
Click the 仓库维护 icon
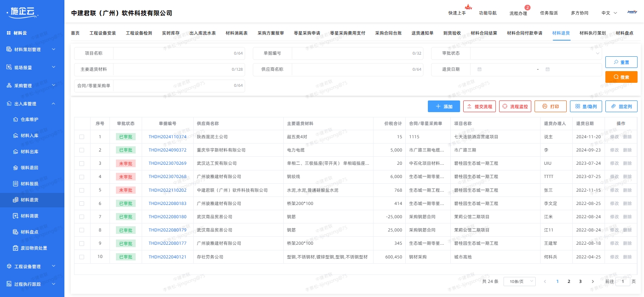click(15, 119)
